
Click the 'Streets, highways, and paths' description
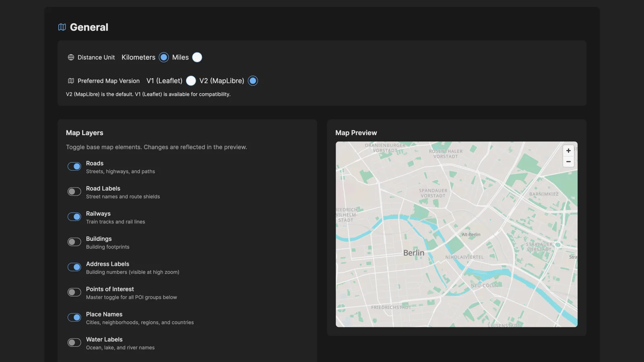[120, 171]
